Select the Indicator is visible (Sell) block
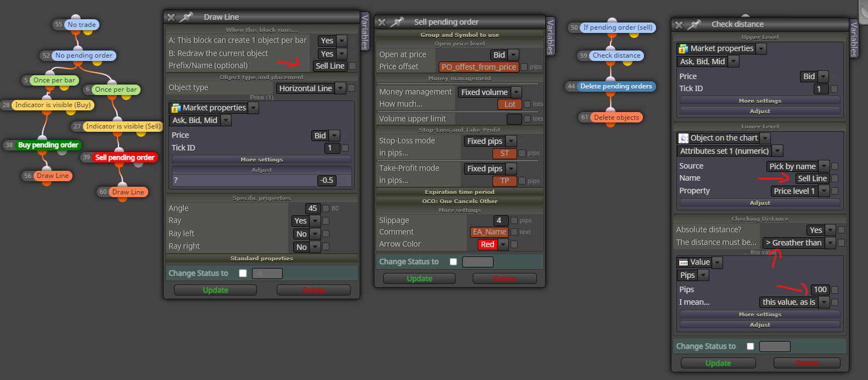868x380 pixels. point(123,126)
